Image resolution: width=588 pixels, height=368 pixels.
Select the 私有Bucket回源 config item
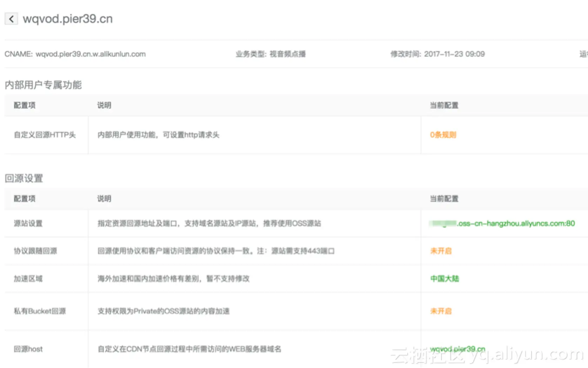(40, 311)
